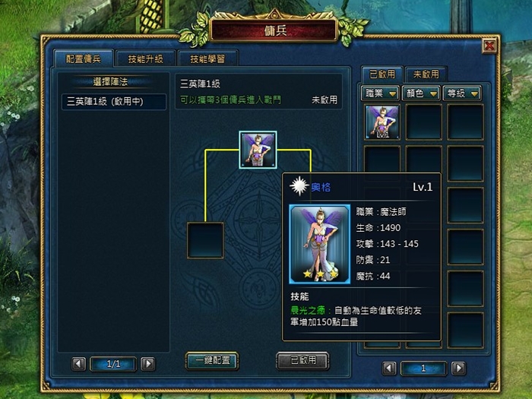The image size is (532, 399).
Task: Close the 傭兵 window with red X
Action: tap(489, 46)
